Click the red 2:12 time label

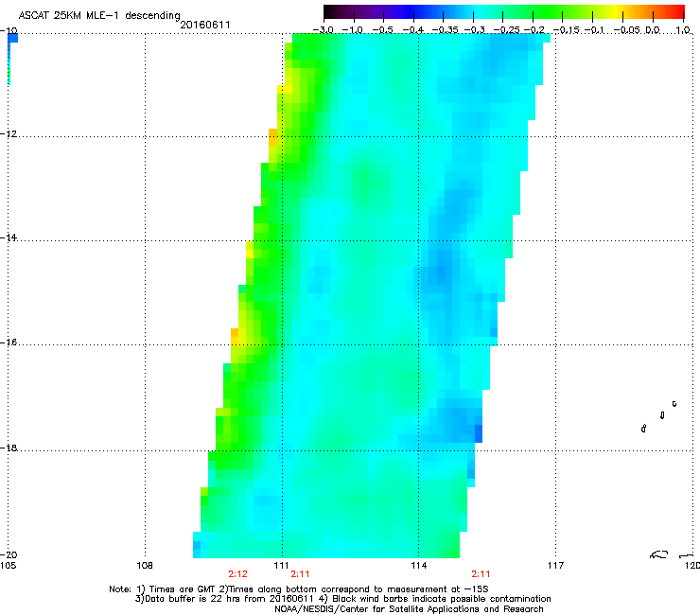(238, 574)
